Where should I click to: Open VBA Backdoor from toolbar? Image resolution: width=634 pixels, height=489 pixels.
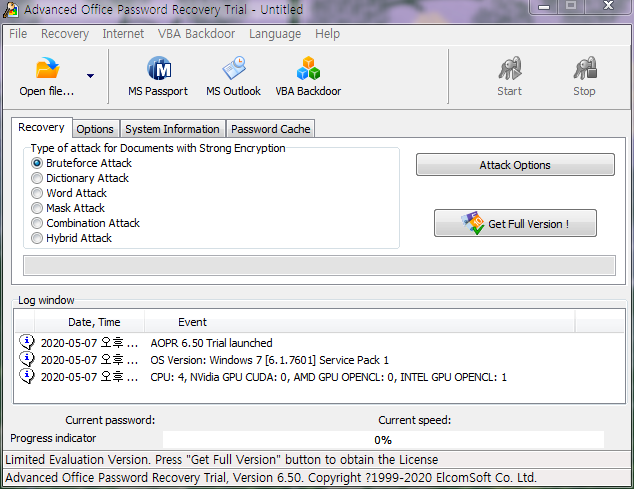coord(308,76)
